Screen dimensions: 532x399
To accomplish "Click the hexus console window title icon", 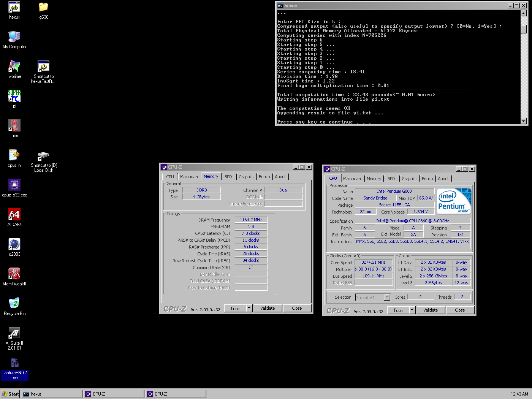I will coord(280,6).
